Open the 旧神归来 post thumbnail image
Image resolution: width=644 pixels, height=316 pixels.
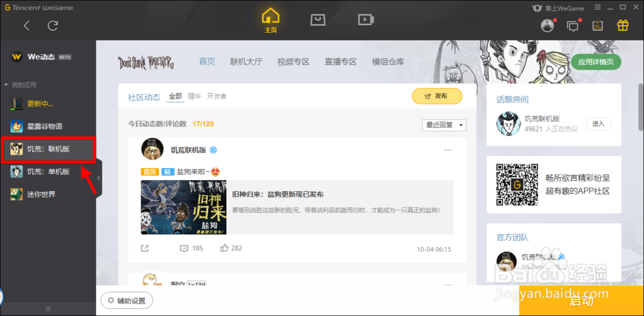184,207
